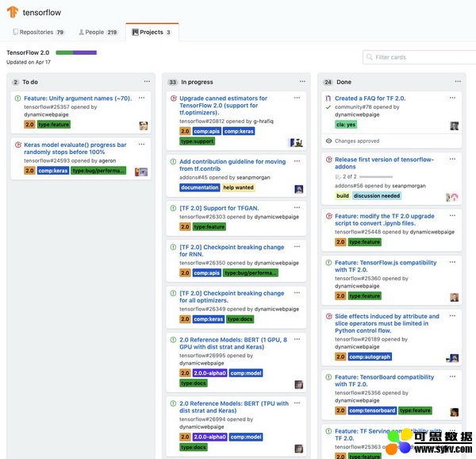The height and width of the screenshot is (459, 476).
Task: Click open issue icon on Support for TFGAN
Action: [x=173, y=208]
